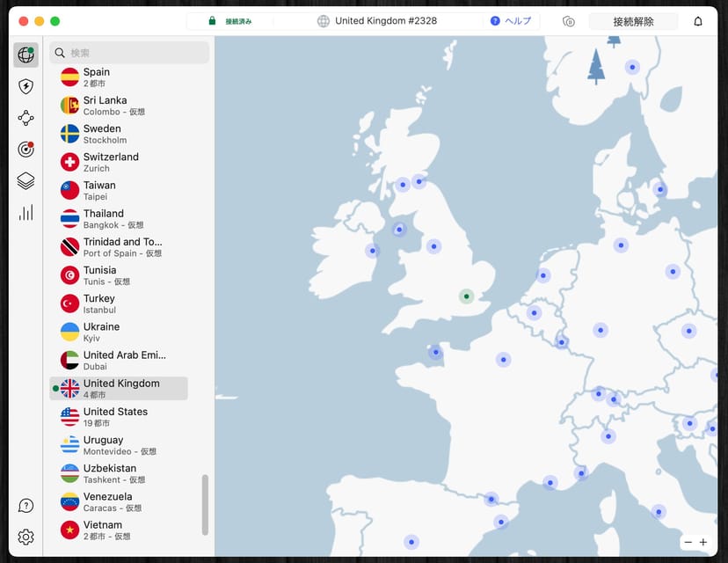This screenshot has width=728, height=563.
Task: Open the Dark Web Monitor target icon
Action: [25, 150]
